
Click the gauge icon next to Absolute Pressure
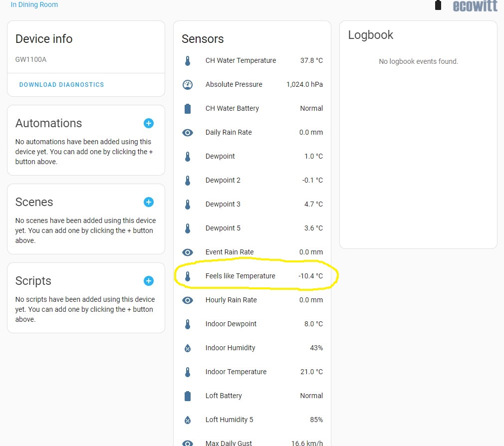click(187, 84)
